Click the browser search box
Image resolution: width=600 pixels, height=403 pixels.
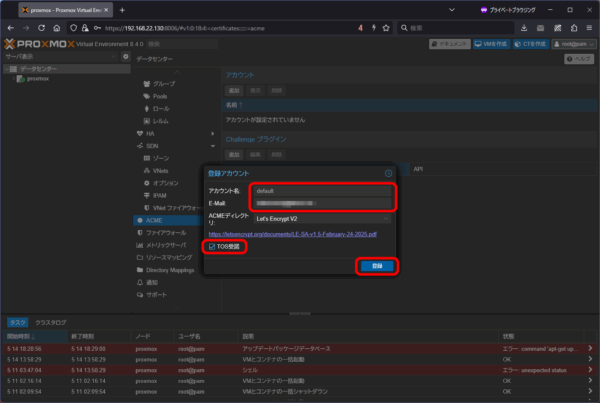click(455, 28)
